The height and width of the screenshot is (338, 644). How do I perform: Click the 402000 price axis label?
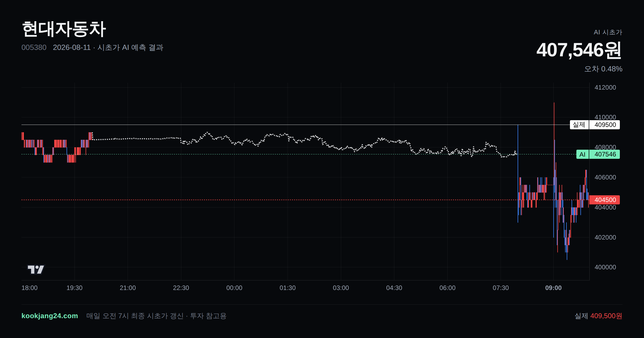605,237
